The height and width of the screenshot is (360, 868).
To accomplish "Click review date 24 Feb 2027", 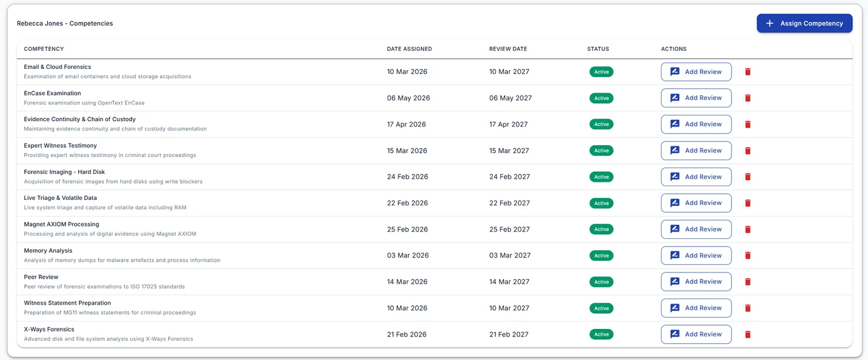I will point(510,177).
